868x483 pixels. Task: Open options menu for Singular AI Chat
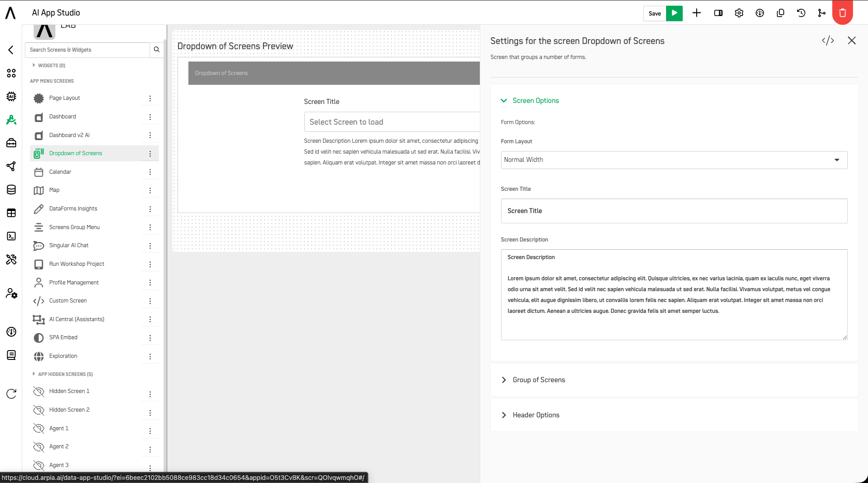[150, 246]
